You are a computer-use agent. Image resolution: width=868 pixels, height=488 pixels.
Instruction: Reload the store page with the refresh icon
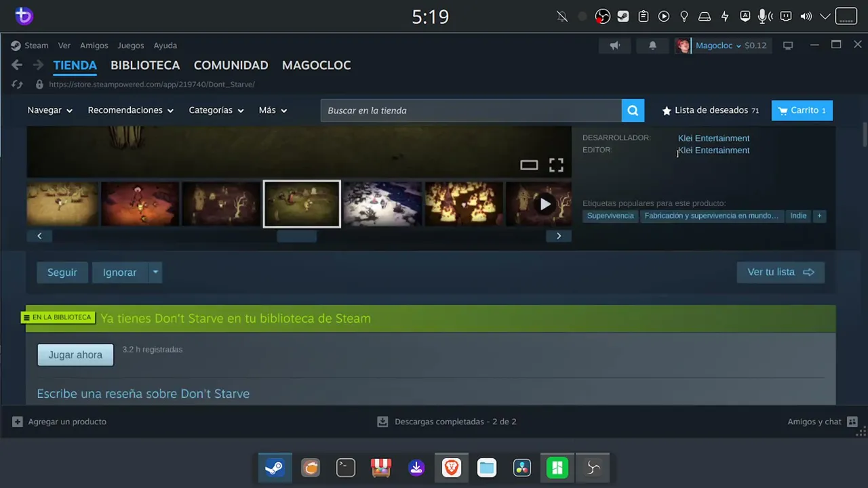coord(17,85)
